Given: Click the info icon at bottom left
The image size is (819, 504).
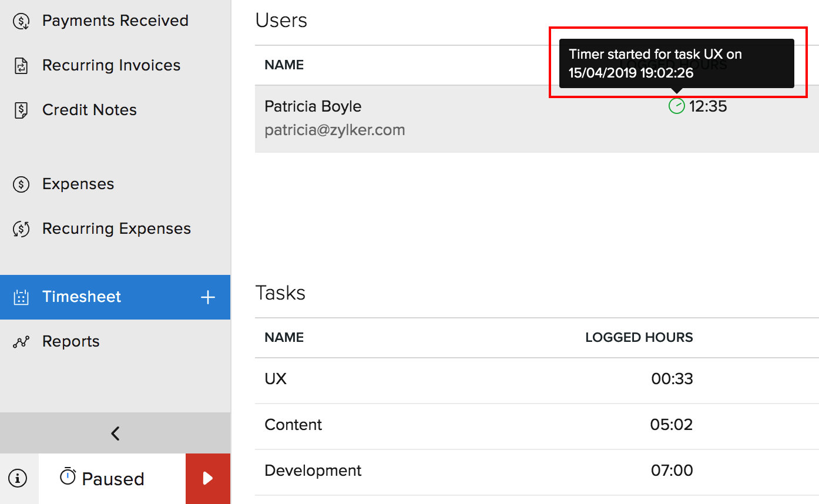Looking at the screenshot, I should click(x=18, y=478).
